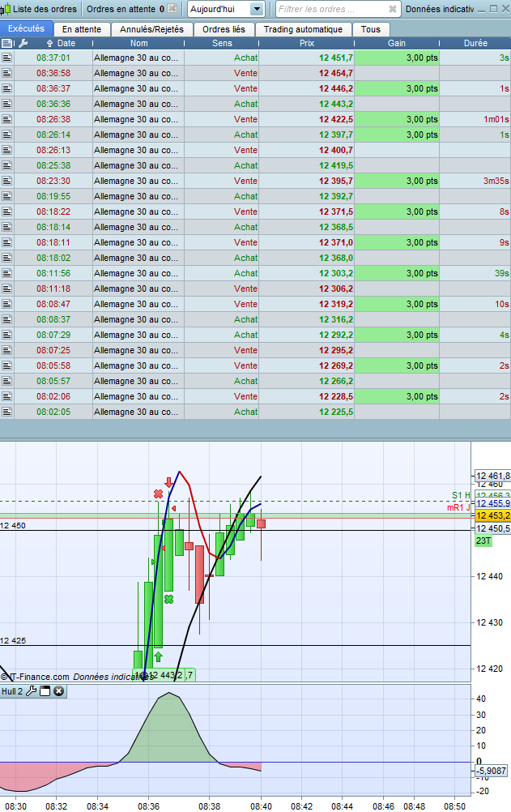The image size is (511, 812).
Task: Maximize the order list window
Action: point(493,9)
